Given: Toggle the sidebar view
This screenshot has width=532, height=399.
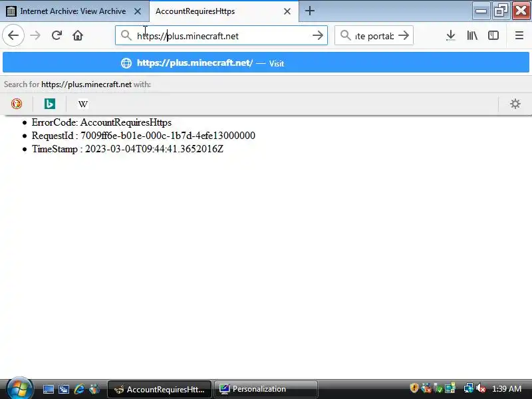Looking at the screenshot, I should click(493, 35).
